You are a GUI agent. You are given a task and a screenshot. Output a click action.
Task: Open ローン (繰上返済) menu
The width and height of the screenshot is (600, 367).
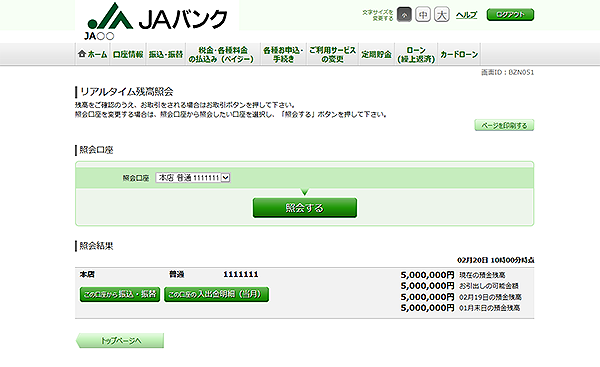tap(416, 54)
